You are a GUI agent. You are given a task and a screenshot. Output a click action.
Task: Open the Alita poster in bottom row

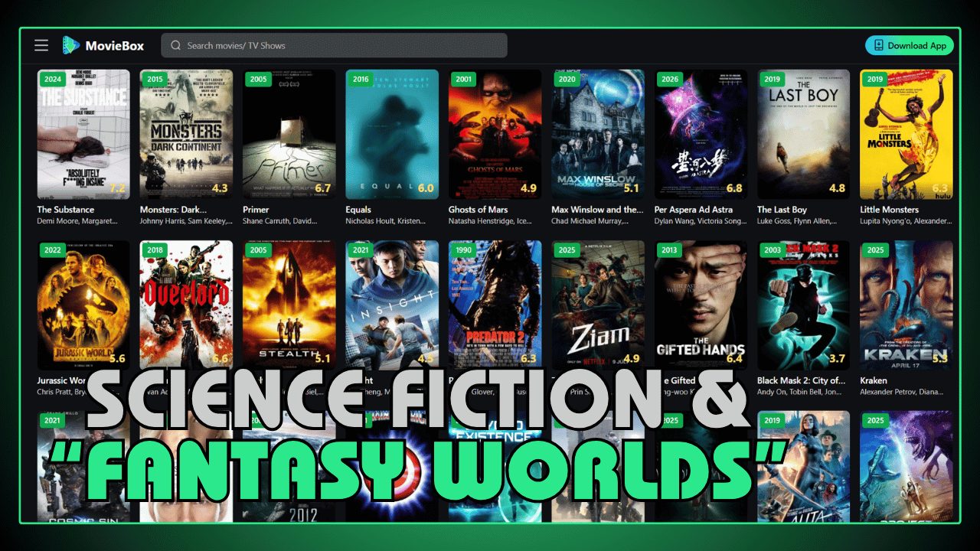[x=804, y=466]
